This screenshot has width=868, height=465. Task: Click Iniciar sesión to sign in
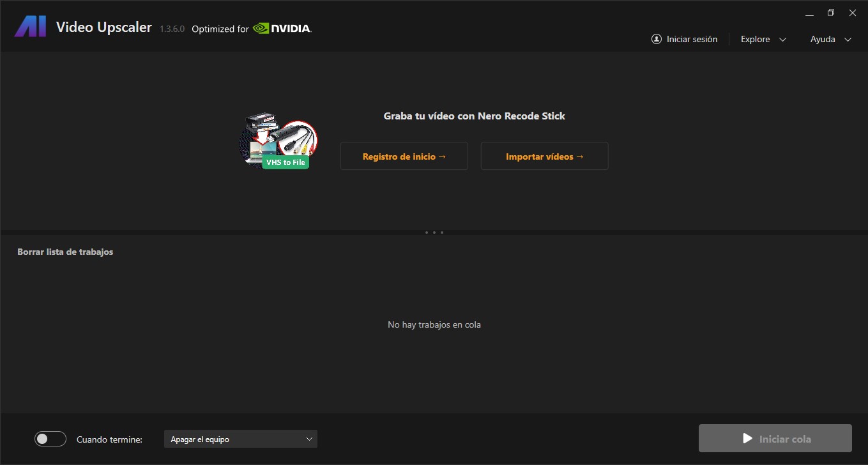(x=692, y=39)
